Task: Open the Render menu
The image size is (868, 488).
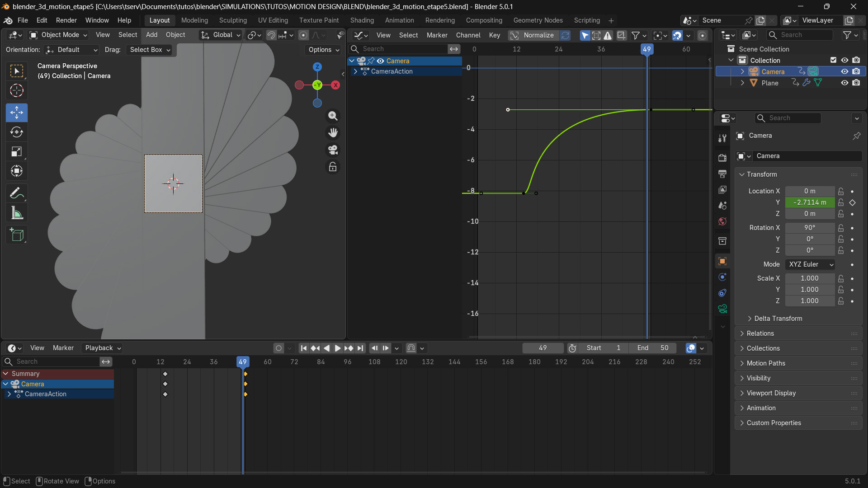Action: click(66, 20)
